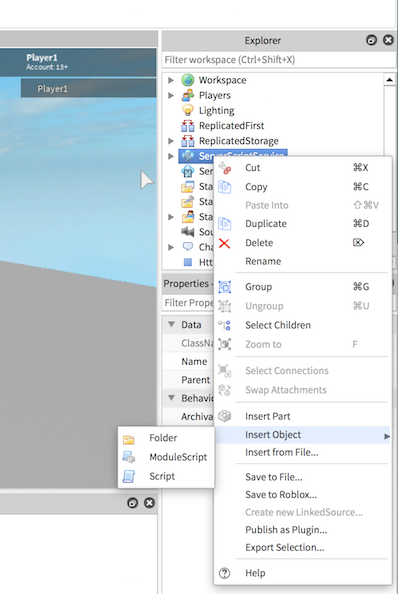Choose Copy from the context menu

pos(303,187)
